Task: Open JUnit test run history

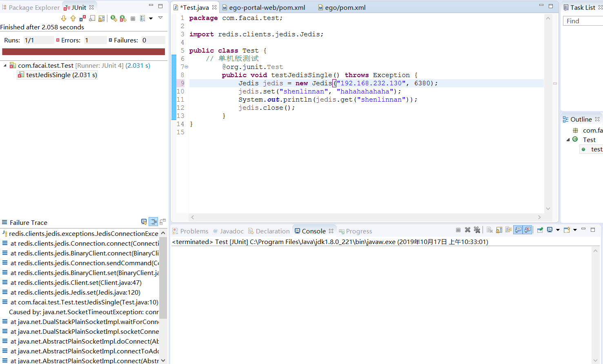Action: pos(142,18)
